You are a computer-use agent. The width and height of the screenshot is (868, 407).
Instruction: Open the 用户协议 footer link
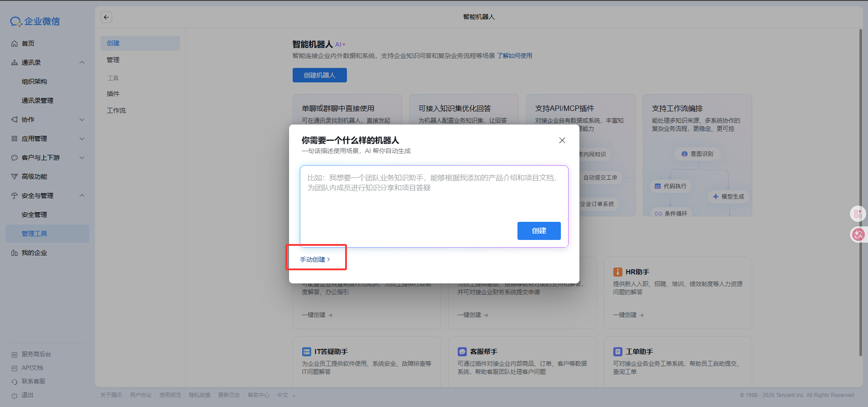[141, 395]
